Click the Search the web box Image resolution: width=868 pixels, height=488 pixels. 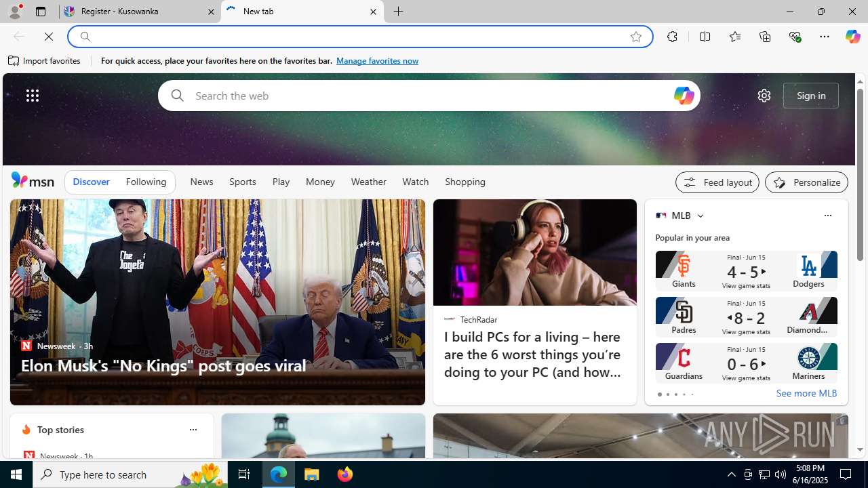[429, 96]
